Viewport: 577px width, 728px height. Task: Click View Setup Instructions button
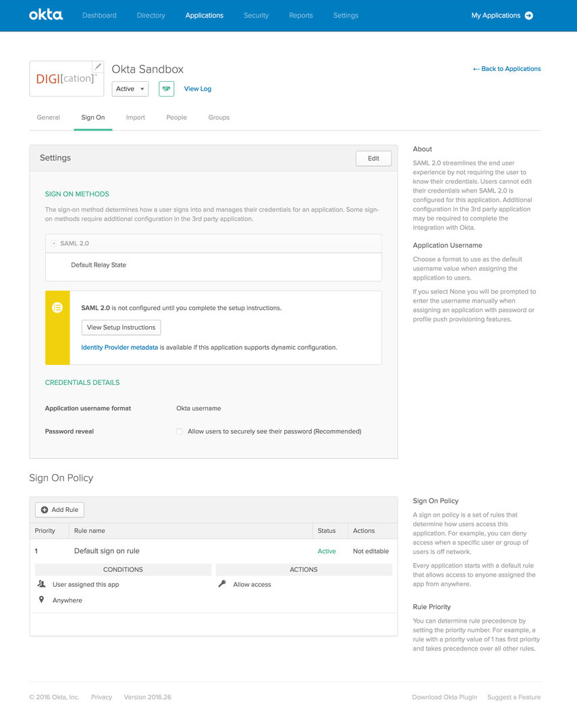(121, 328)
